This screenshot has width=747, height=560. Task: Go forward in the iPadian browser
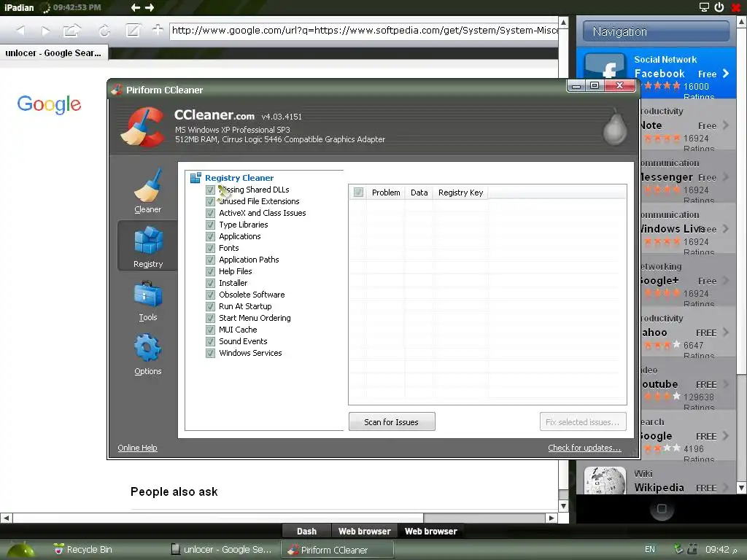[x=46, y=31]
